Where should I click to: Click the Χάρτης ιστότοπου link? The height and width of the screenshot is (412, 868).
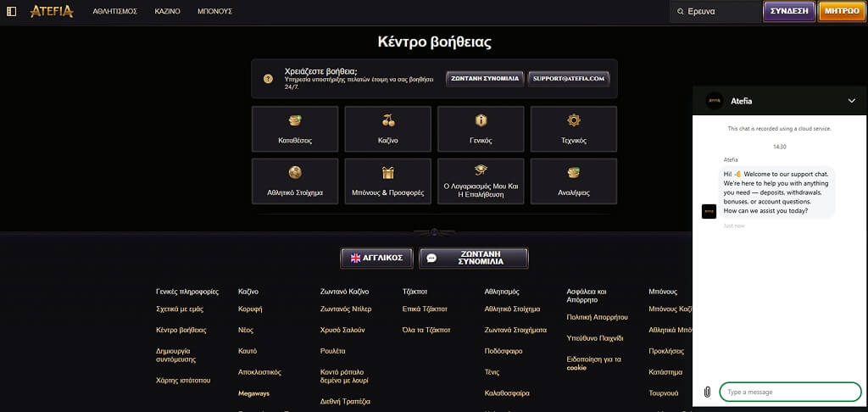coord(183,381)
